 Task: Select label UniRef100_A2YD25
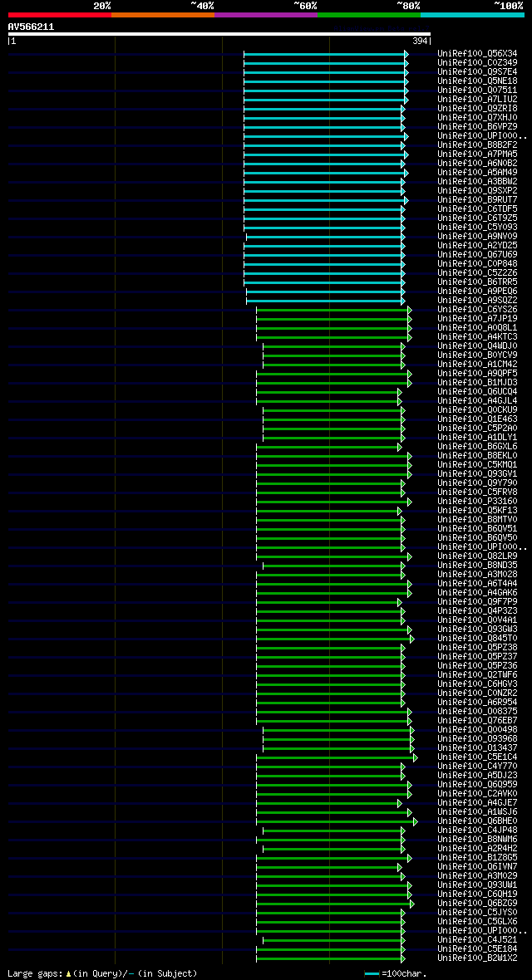click(477, 246)
